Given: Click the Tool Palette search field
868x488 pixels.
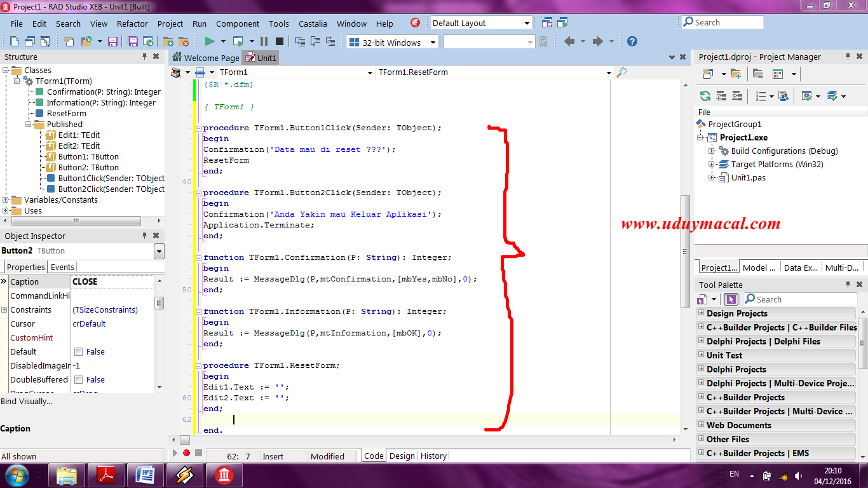Looking at the screenshot, I should pos(799,299).
